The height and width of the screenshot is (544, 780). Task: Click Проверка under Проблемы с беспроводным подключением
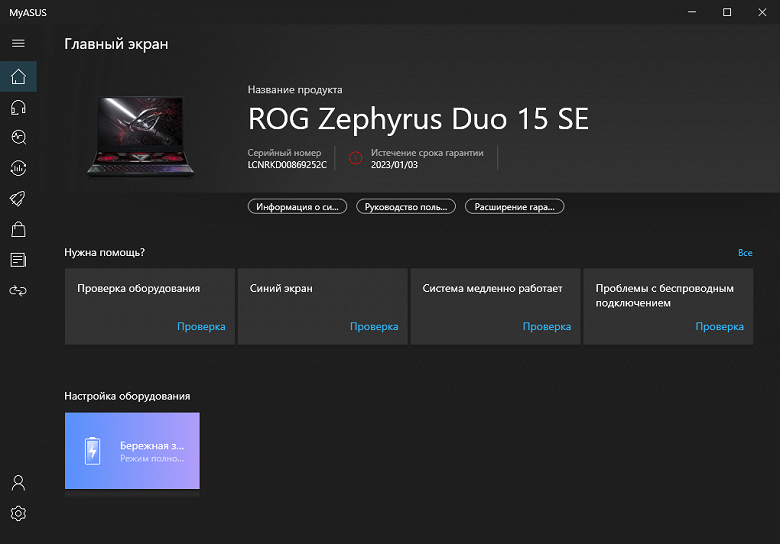[x=719, y=326]
